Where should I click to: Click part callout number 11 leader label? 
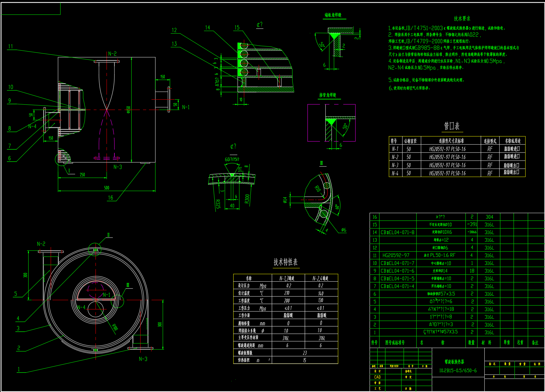11,47
